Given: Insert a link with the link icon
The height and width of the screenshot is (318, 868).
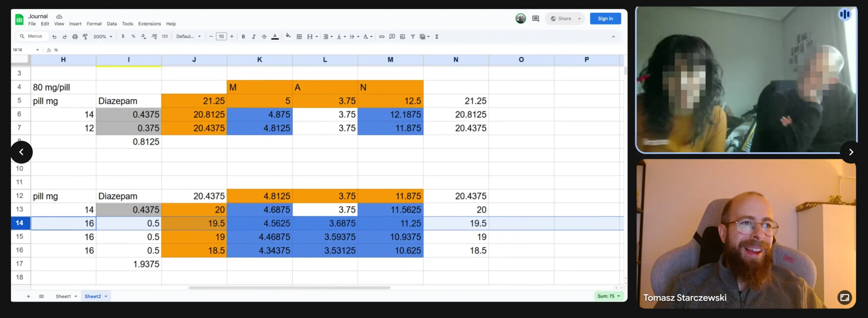Looking at the screenshot, I should 381,37.
